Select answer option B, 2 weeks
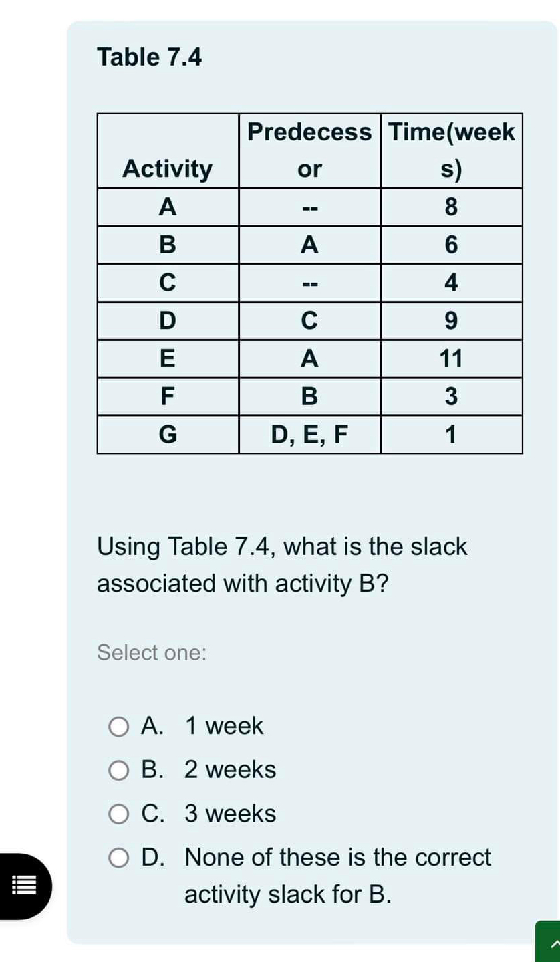 119,770
